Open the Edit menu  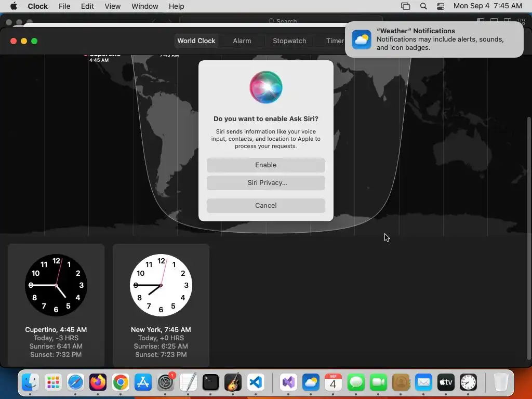click(x=87, y=6)
